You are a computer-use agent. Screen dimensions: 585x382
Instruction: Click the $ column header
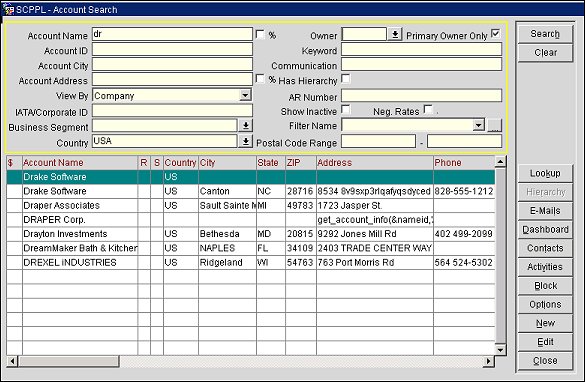(14, 163)
